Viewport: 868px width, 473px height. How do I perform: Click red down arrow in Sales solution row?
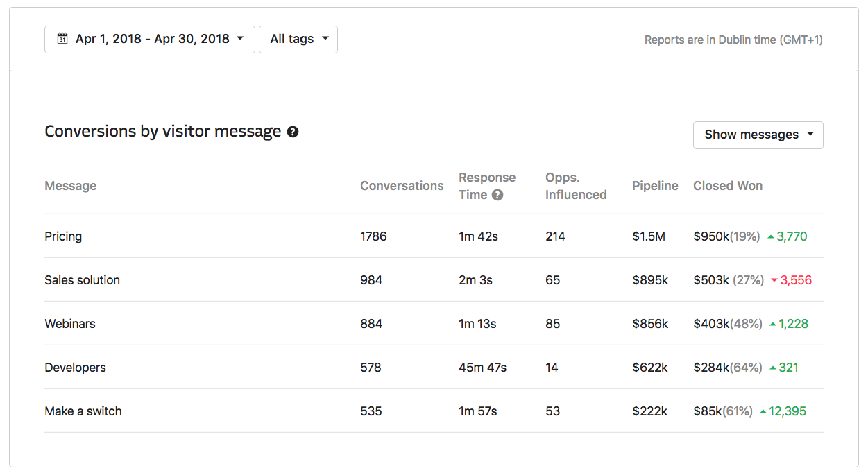pos(774,280)
